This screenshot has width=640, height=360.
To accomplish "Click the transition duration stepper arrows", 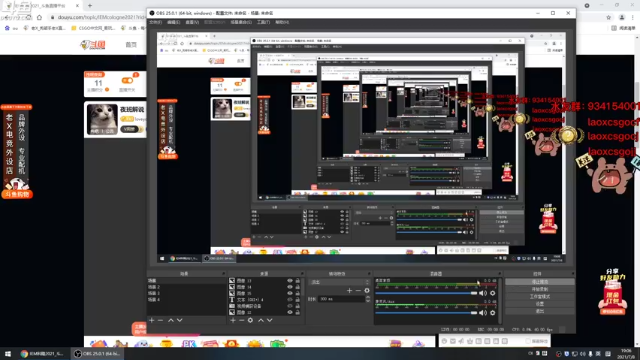I will [368, 299].
